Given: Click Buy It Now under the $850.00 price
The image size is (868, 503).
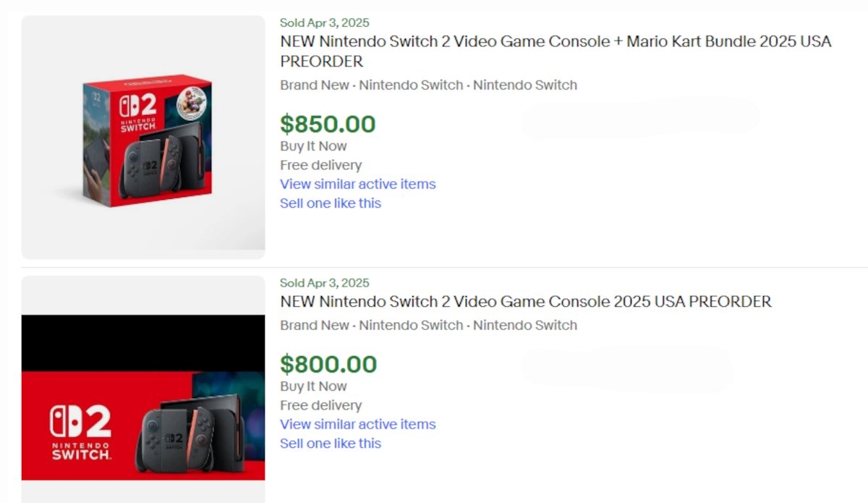Looking at the screenshot, I should [x=313, y=146].
